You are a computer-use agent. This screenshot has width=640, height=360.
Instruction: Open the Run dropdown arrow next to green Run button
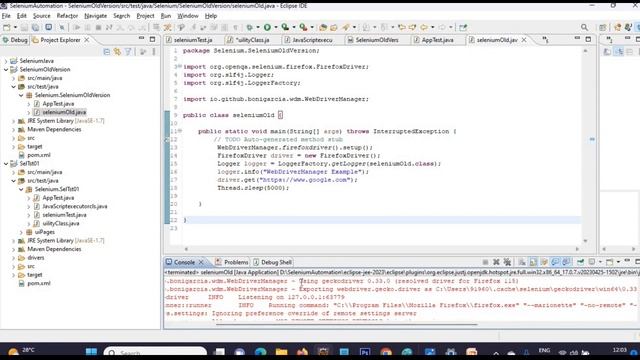276,27
